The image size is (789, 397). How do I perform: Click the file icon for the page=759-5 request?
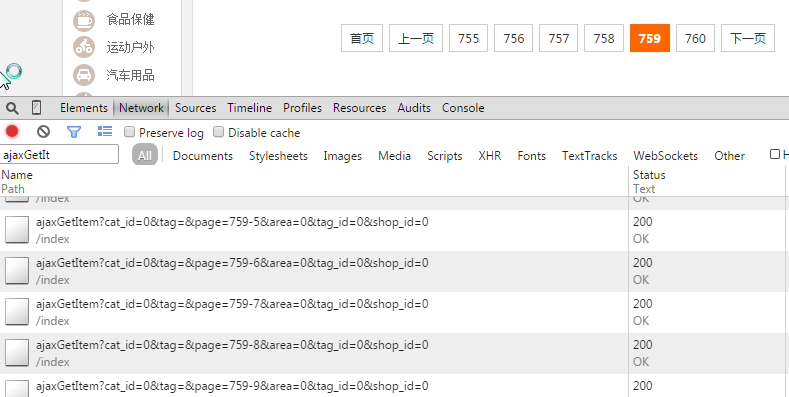17,230
